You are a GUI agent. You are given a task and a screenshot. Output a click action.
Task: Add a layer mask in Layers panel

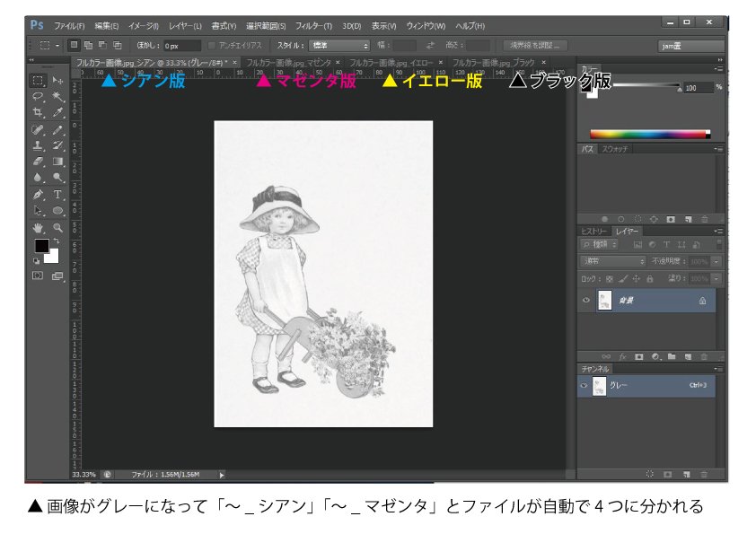point(639,356)
